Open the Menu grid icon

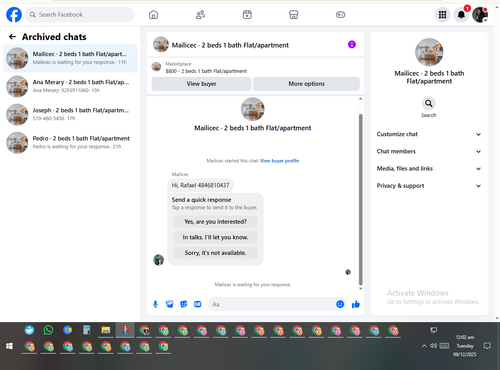[442, 15]
